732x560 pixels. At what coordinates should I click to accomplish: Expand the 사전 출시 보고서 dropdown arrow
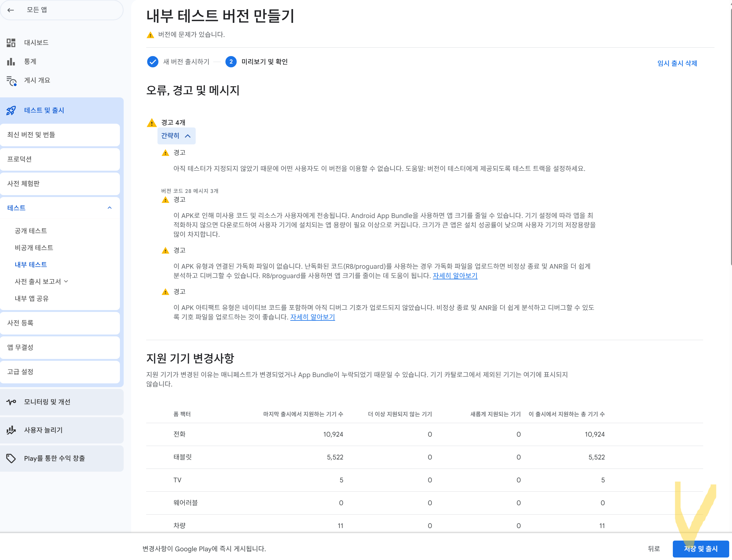[66, 281]
